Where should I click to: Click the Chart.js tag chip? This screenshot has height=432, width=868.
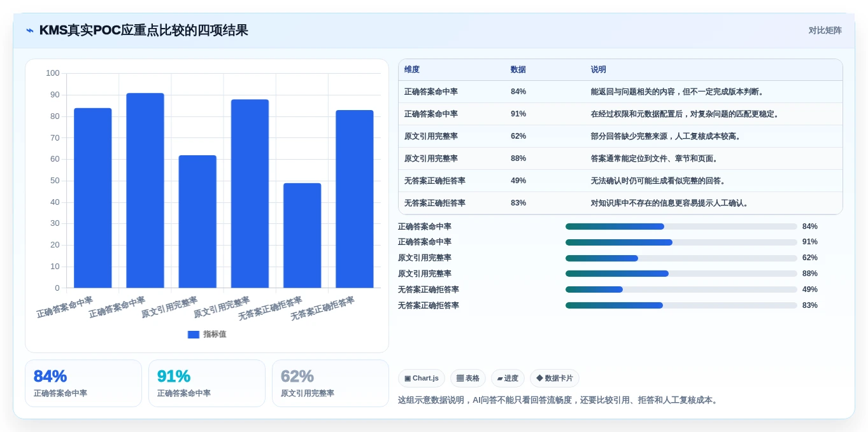click(x=422, y=378)
